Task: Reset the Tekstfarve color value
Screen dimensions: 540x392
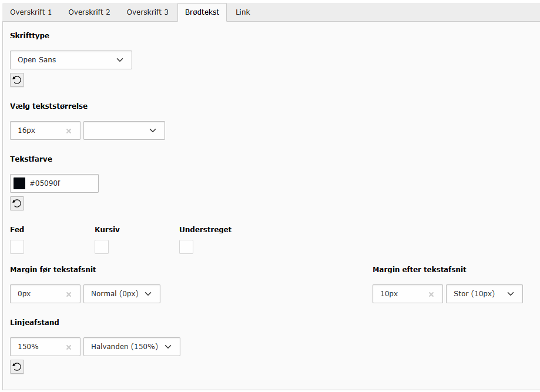Action: [17, 204]
